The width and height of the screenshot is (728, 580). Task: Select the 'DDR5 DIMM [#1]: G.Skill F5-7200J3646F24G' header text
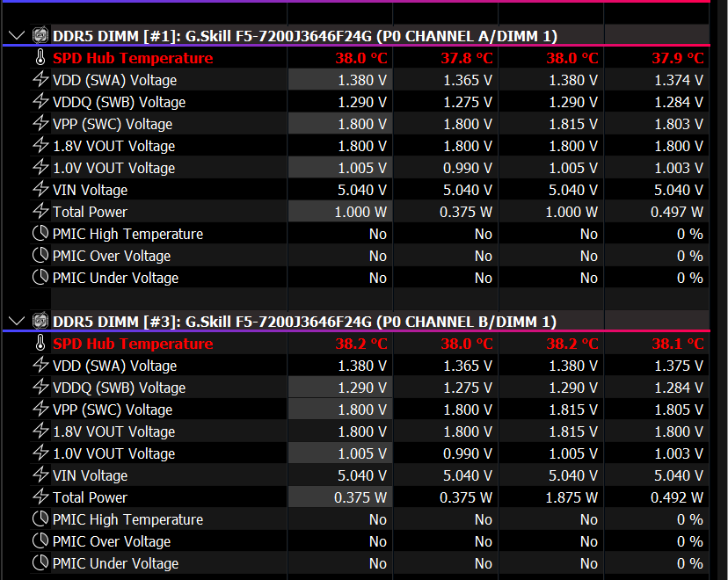(x=212, y=36)
